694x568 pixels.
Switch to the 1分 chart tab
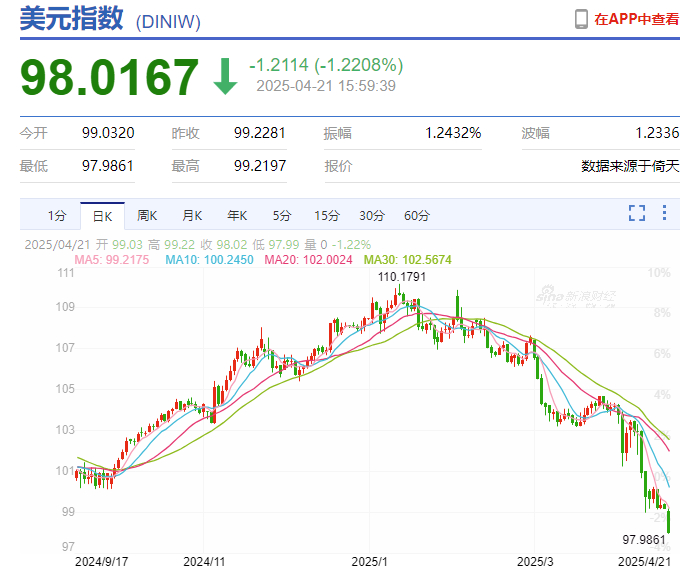pyautogui.click(x=57, y=216)
